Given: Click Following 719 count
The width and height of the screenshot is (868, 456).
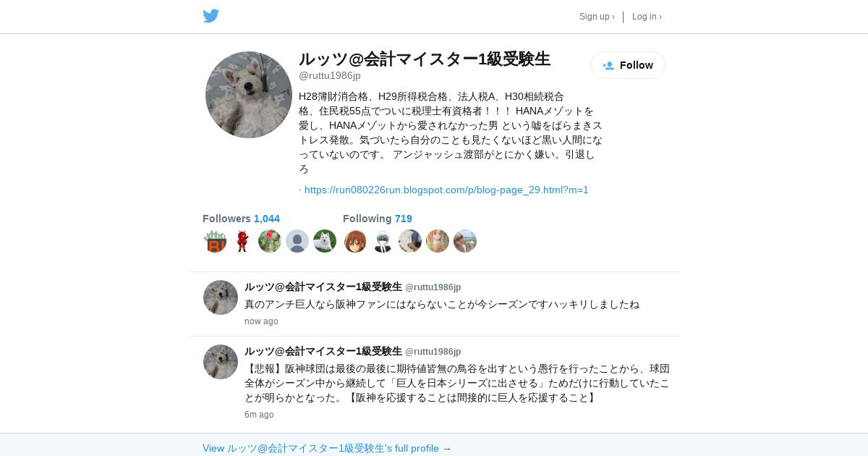Looking at the screenshot, I should [378, 219].
